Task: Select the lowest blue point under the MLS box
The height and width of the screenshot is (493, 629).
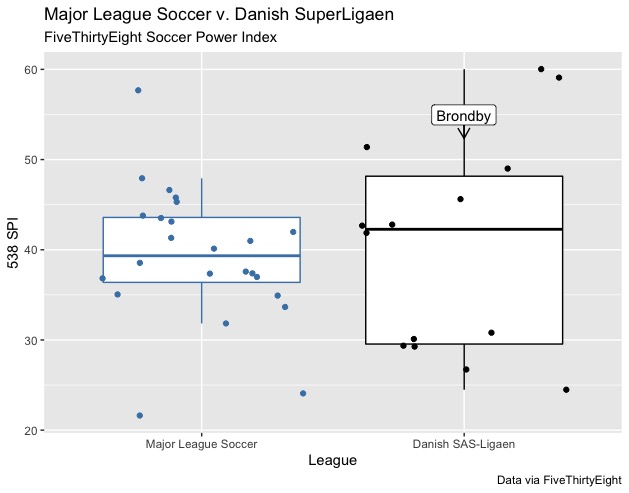Action: coord(139,415)
